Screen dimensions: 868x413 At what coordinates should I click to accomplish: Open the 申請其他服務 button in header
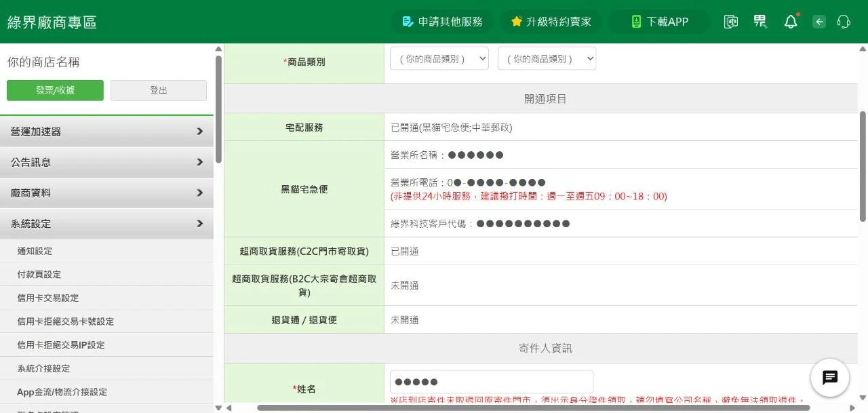442,22
